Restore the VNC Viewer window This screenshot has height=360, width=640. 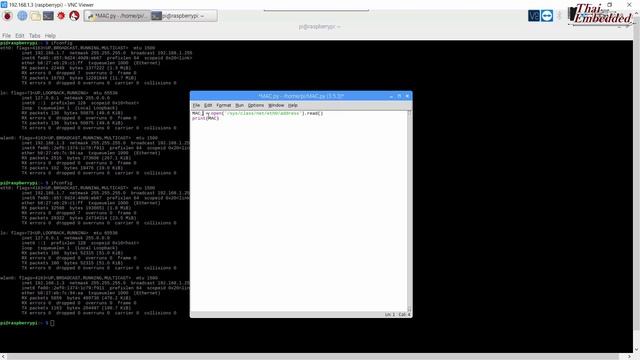[x=610, y=4]
